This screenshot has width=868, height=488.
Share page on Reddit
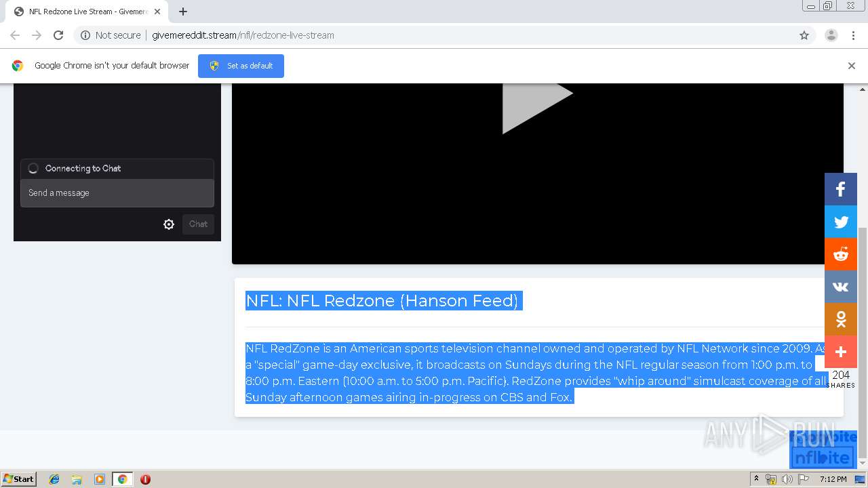tap(841, 254)
